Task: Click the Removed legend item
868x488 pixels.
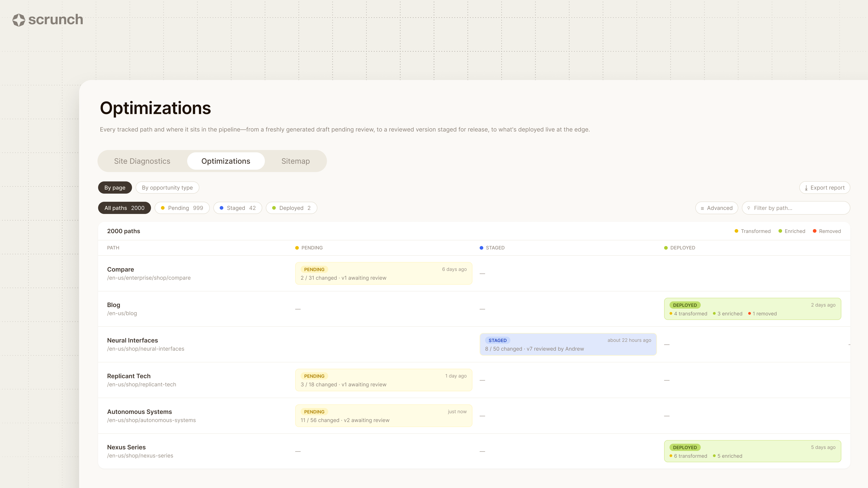Action: click(827, 231)
